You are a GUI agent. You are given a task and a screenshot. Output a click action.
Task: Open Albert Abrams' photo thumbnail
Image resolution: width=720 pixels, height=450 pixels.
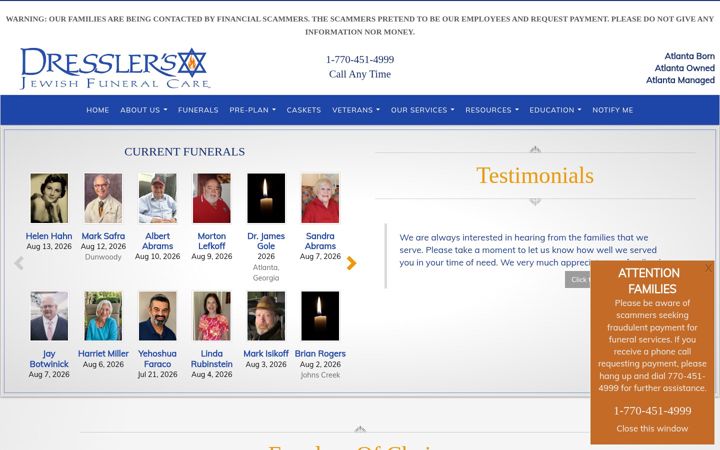158,198
